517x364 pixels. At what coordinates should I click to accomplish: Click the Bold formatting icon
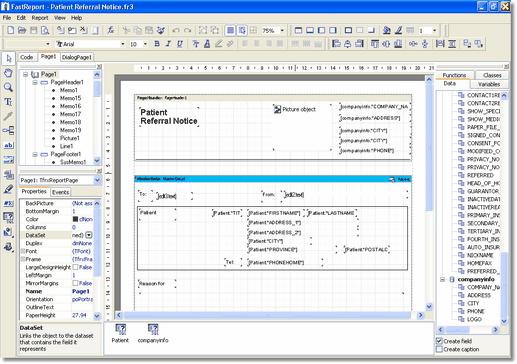pyautogui.click(x=157, y=44)
